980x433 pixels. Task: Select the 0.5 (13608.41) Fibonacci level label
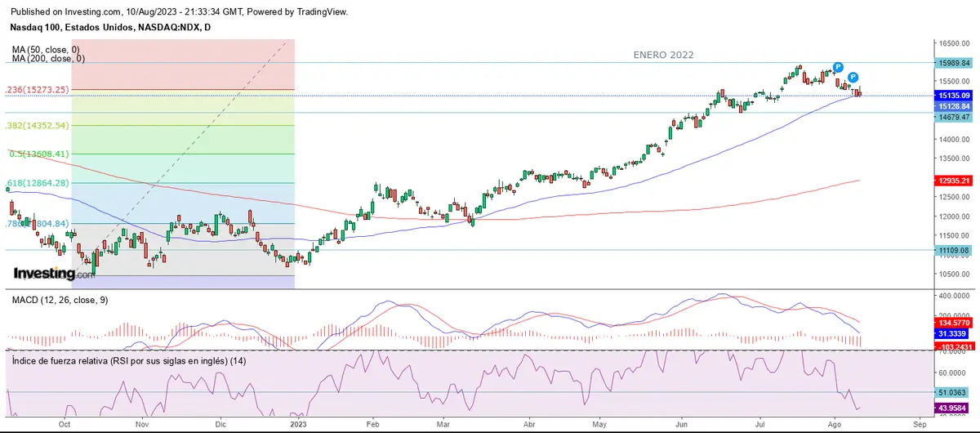tap(38, 154)
